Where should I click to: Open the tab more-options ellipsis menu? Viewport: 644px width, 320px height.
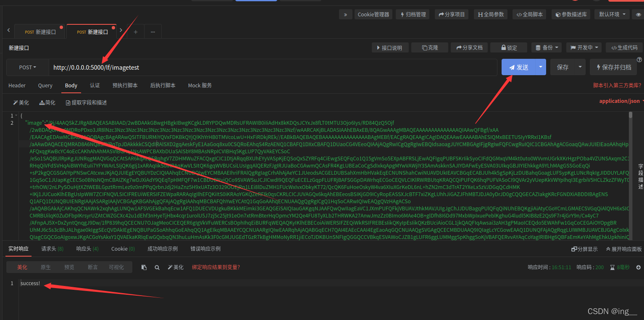[152, 32]
